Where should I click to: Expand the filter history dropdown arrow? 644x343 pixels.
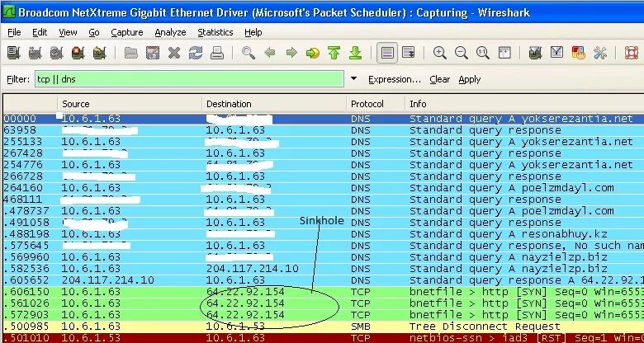coord(353,79)
